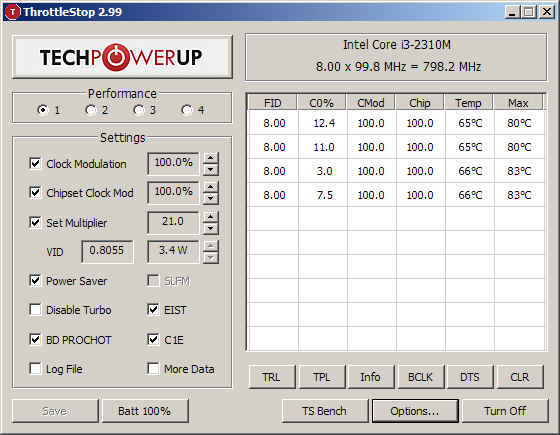Screen dimensions: 560x435
Task: Open the Options dialog
Action: [415, 411]
